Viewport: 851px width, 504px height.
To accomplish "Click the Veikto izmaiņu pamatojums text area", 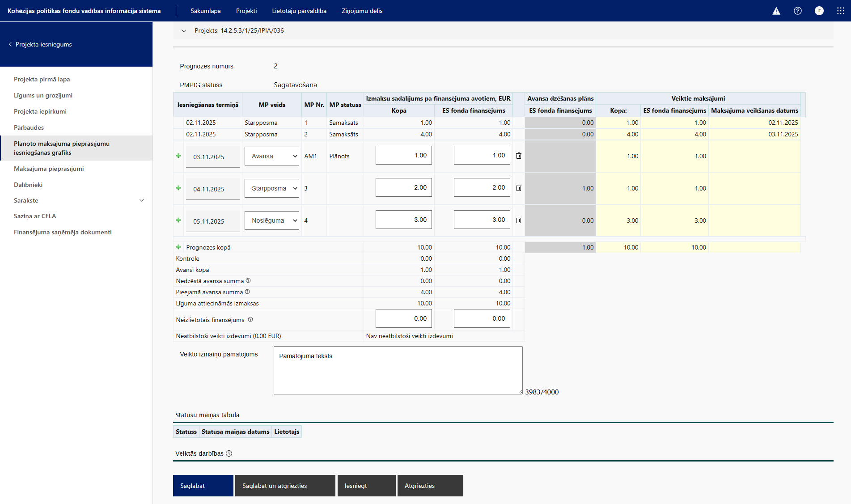I will (398, 370).
